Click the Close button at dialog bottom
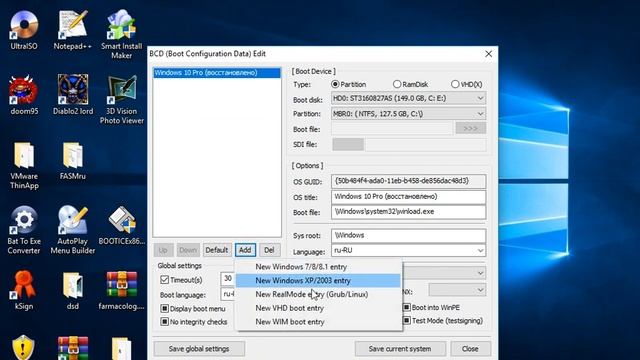 470,349
